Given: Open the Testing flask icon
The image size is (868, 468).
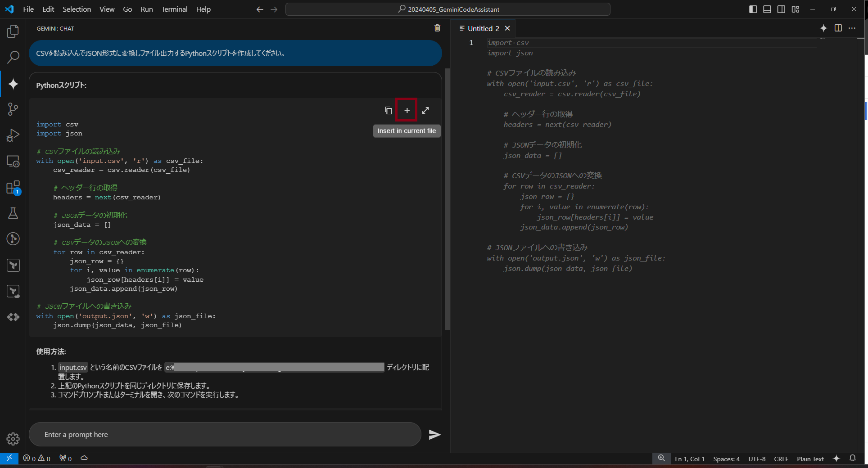Looking at the screenshot, I should pyautogui.click(x=13, y=213).
